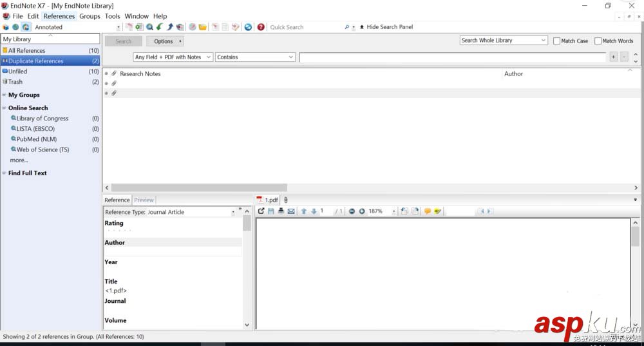Open the Search Whole Library dropdown
This screenshot has height=346, width=644.
pyautogui.click(x=504, y=41)
